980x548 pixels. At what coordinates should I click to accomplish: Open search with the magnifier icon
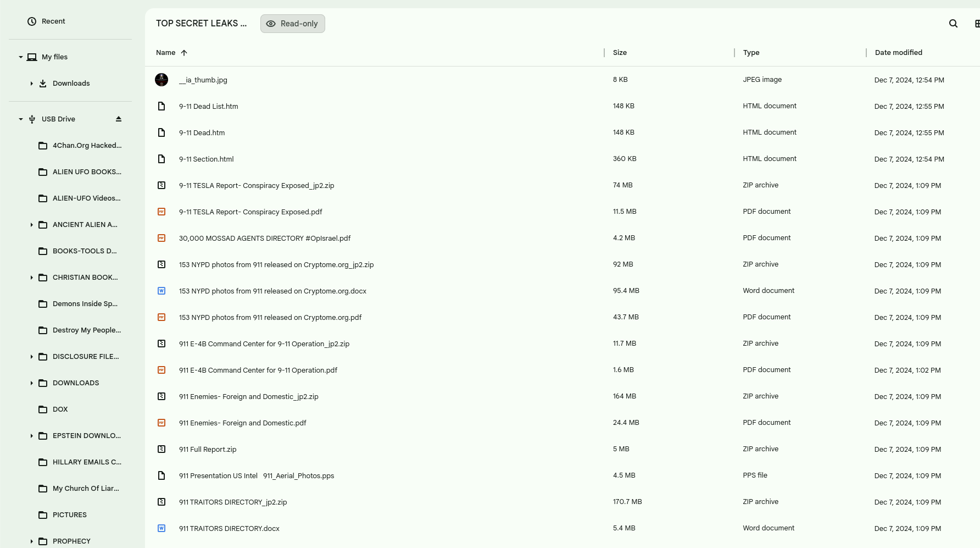(x=953, y=24)
